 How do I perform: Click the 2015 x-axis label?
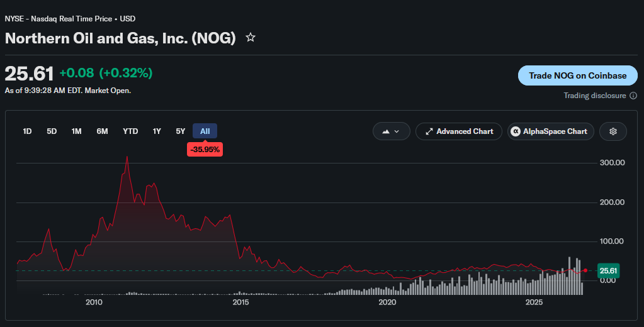pos(240,302)
